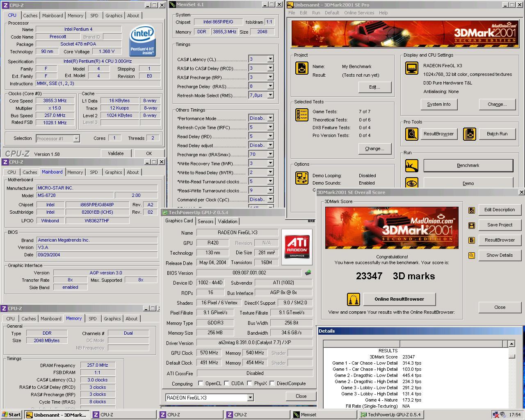Image resolution: width=525 pixels, height=420 pixels.
Task: Open the Processor #1 selection dropdown
Action: click(76, 139)
